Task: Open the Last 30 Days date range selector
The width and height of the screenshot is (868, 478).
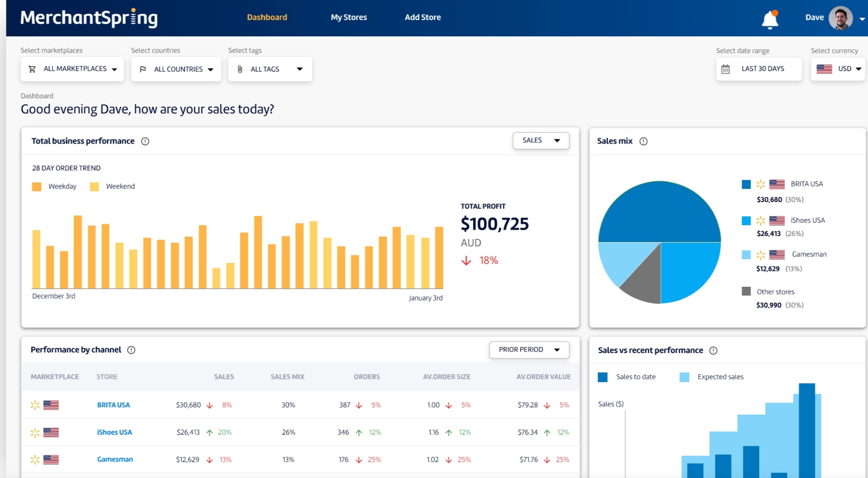Action: point(759,69)
